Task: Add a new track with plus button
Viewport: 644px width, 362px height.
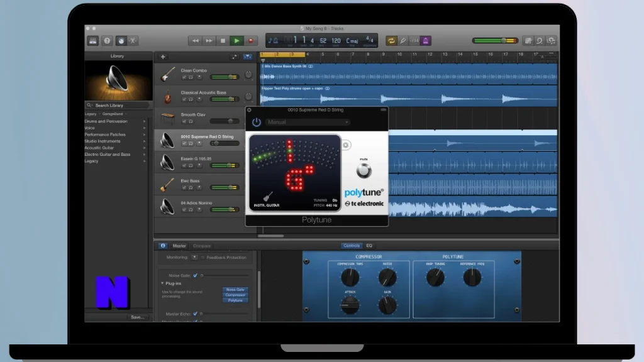Action: point(163,57)
